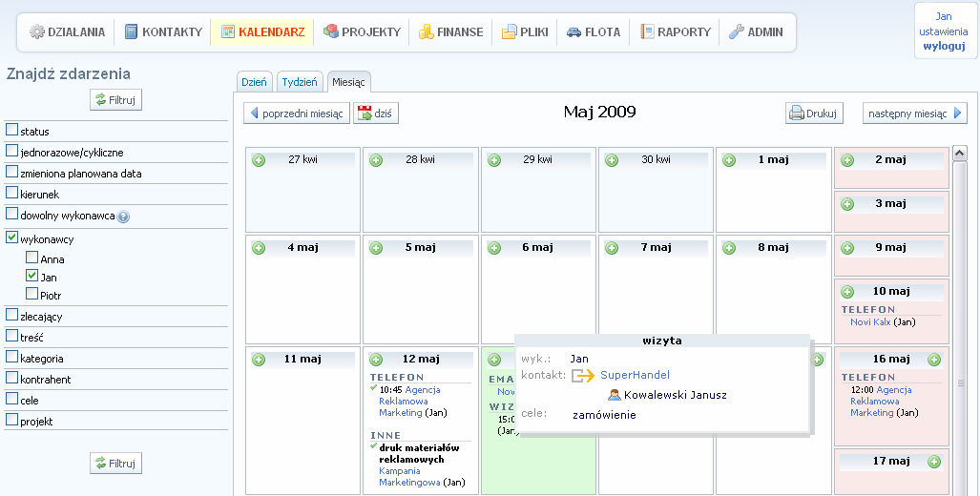Log out using the wyloguj link
980x496 pixels.
(x=944, y=46)
